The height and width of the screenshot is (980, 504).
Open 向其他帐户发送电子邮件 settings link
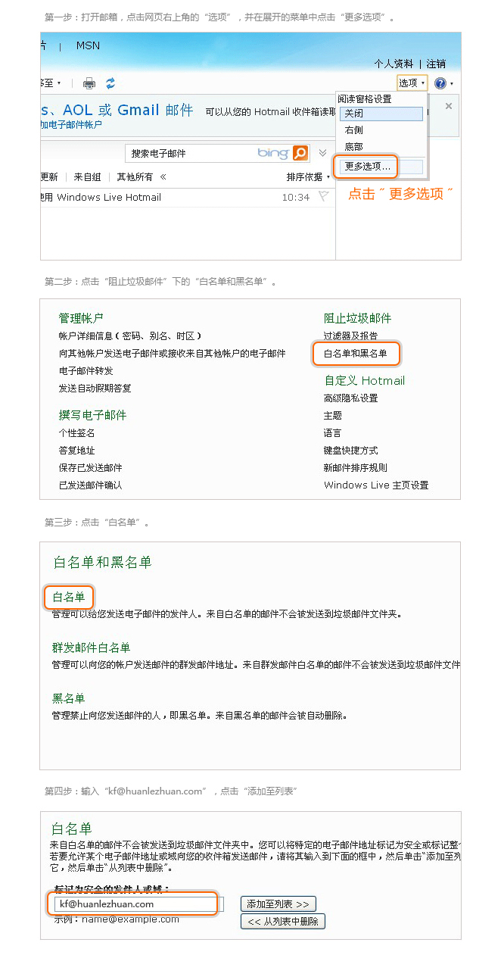coord(173,353)
